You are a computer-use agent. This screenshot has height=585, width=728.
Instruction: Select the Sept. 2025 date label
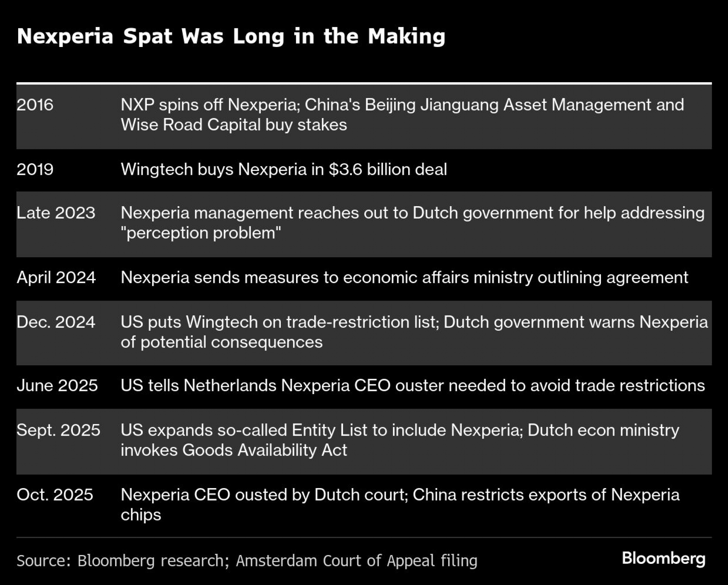coord(58,430)
